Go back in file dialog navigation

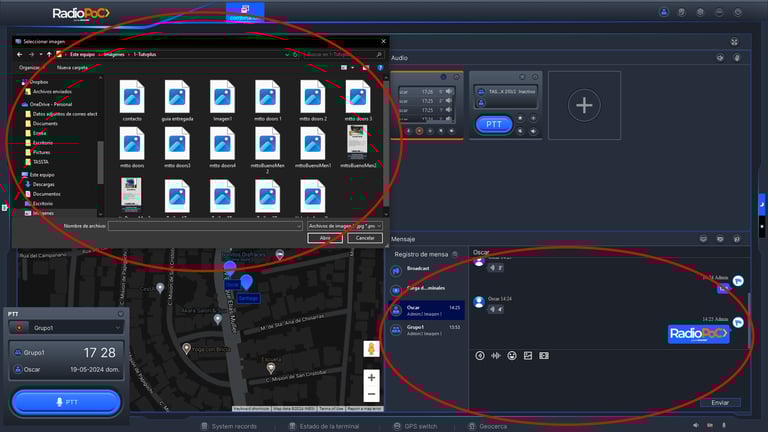point(20,54)
